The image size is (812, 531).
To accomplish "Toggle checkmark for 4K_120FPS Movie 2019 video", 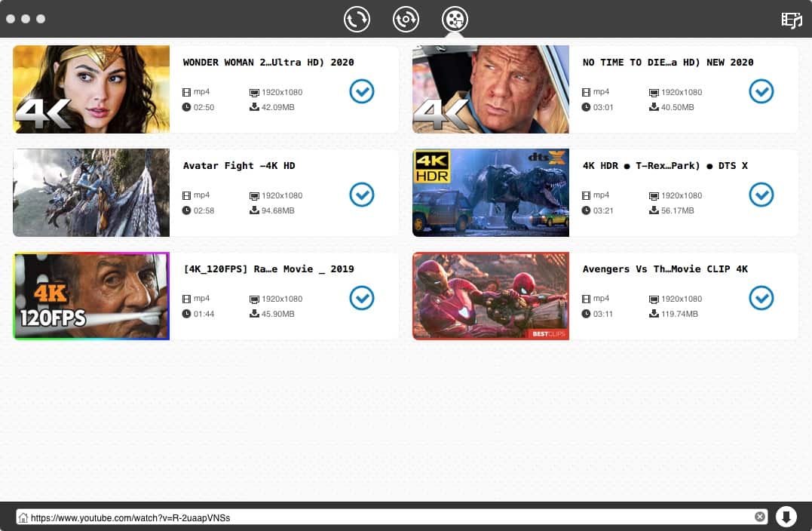I will (361, 298).
